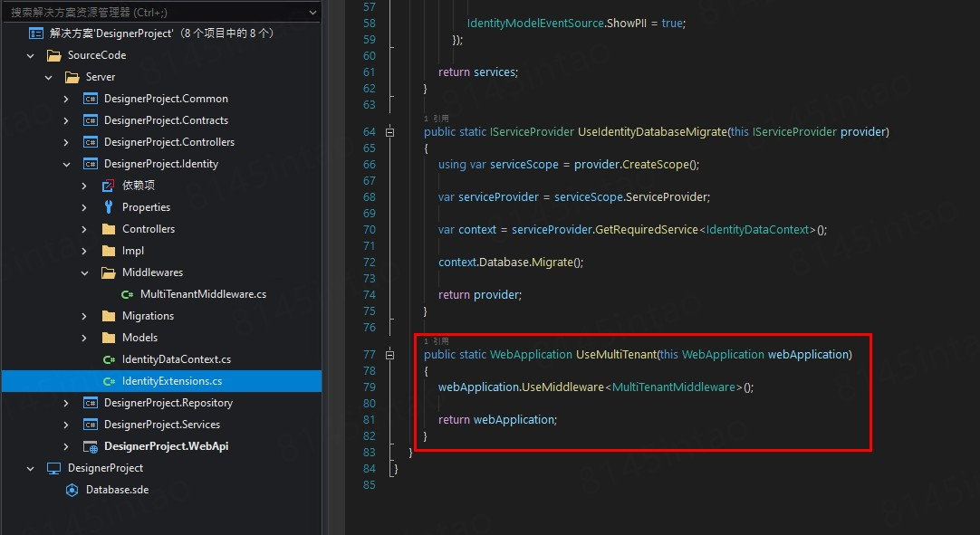
Task: Click the Models folder icon
Action: coord(109,338)
